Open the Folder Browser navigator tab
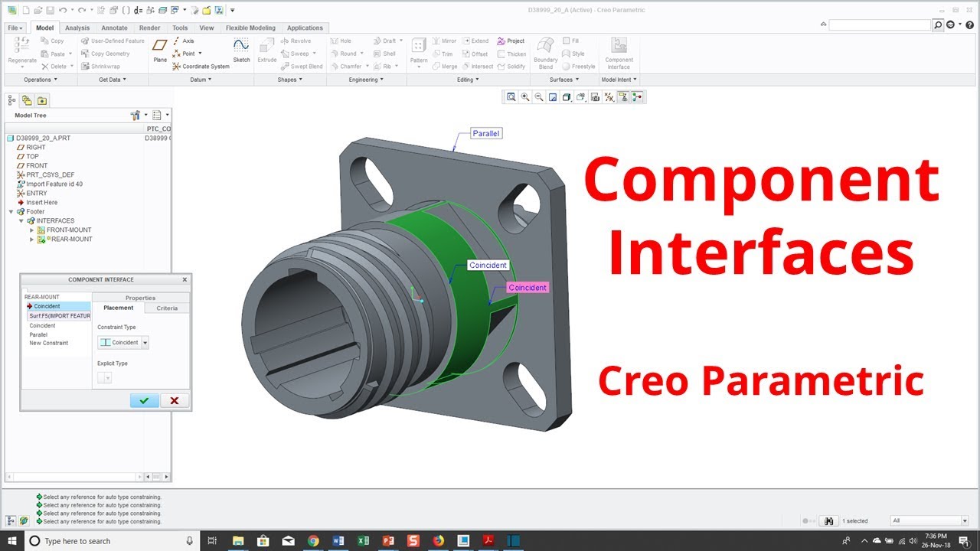980x551 pixels. (x=27, y=100)
